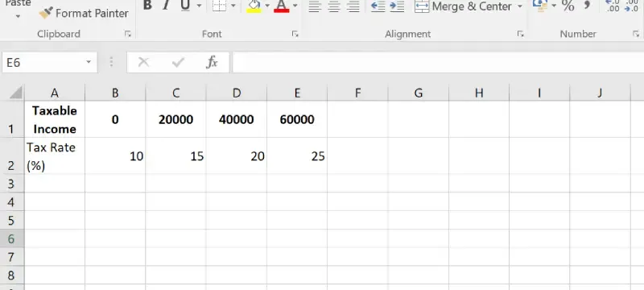The image size is (644, 290).
Task: Toggle Underline formatting
Action: [185, 6]
